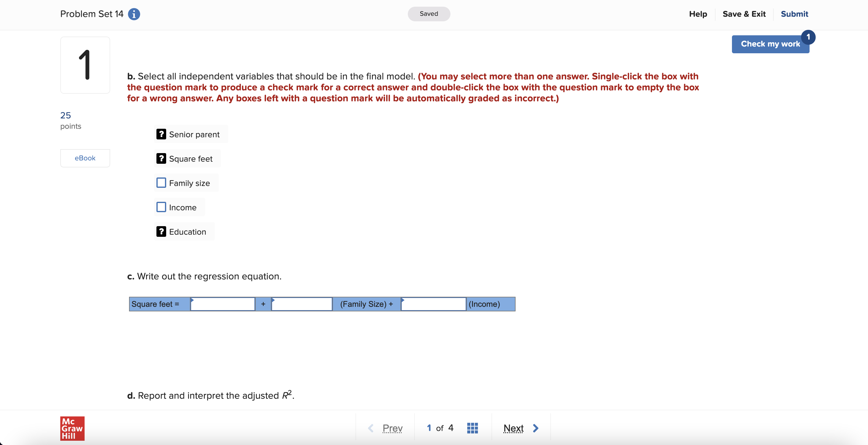Click the Next chevron arrow

[x=536, y=428]
